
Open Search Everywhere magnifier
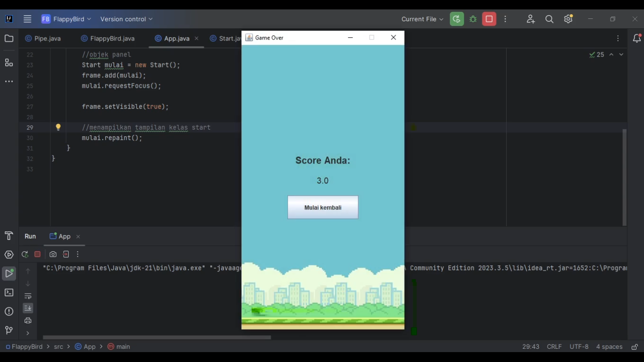tap(549, 19)
